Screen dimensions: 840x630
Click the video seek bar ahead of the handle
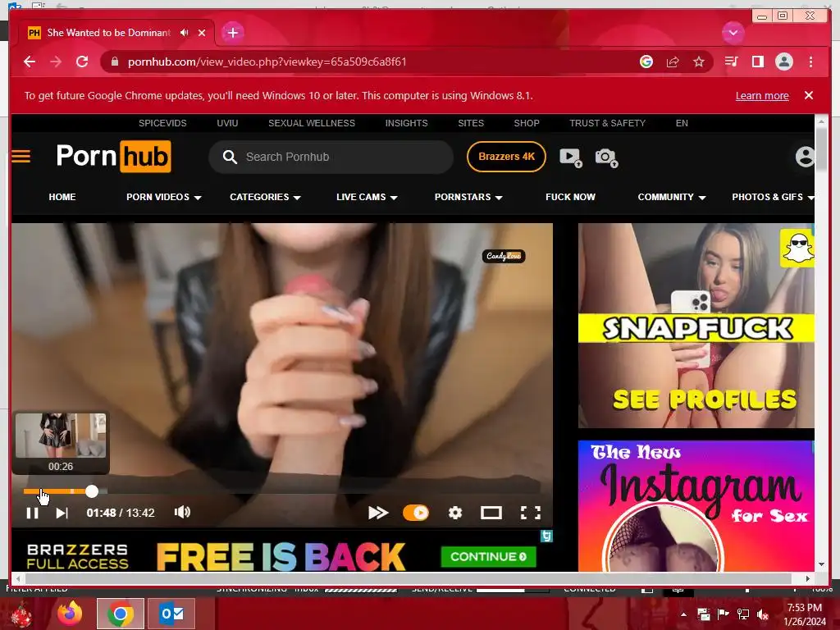point(322,491)
